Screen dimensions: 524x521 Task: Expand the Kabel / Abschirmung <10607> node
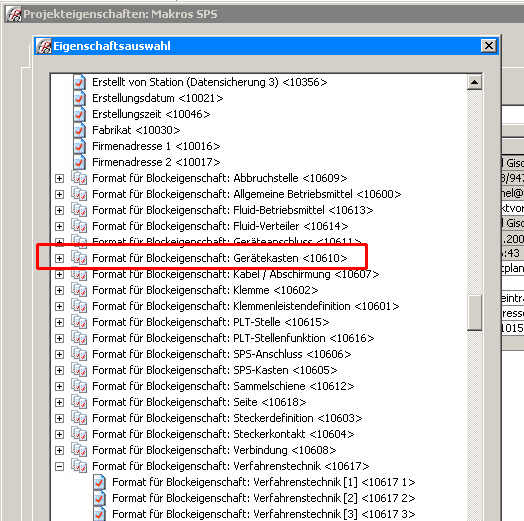point(59,274)
